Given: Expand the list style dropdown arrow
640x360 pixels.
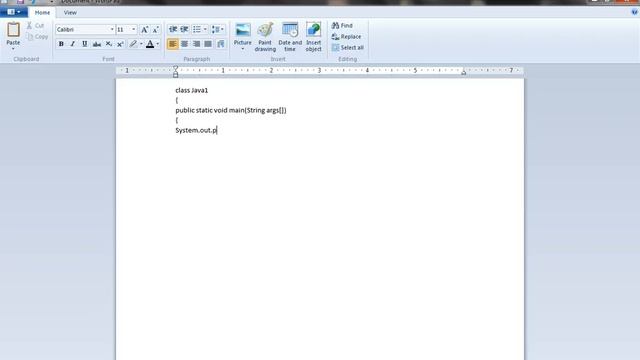Looking at the screenshot, I should tap(205, 29).
